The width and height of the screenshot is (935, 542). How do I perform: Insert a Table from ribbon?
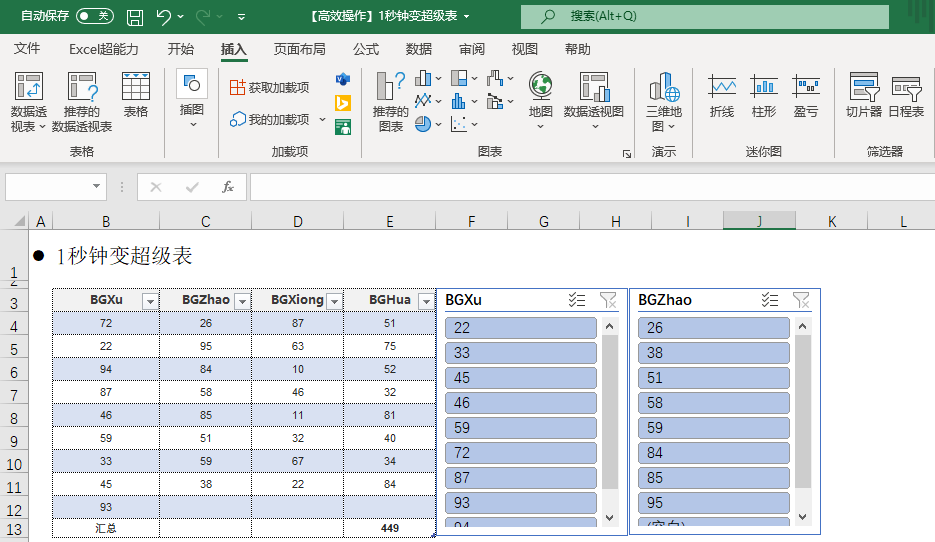point(135,95)
